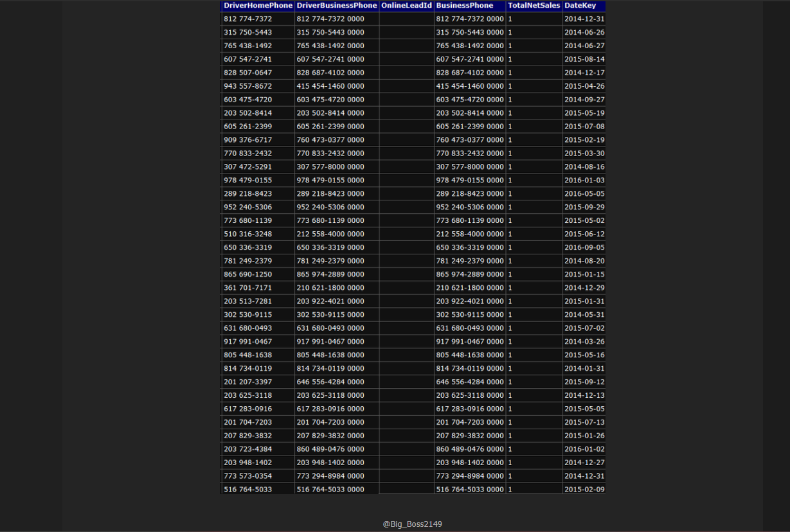This screenshot has width=790, height=532.
Task: Click home phone 510 316-3248
Action: pyautogui.click(x=248, y=234)
